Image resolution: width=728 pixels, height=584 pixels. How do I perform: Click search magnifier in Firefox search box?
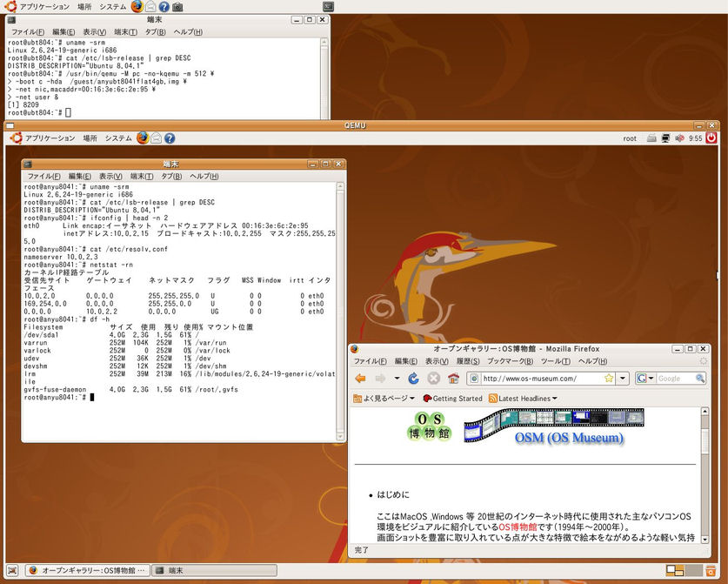pos(699,379)
